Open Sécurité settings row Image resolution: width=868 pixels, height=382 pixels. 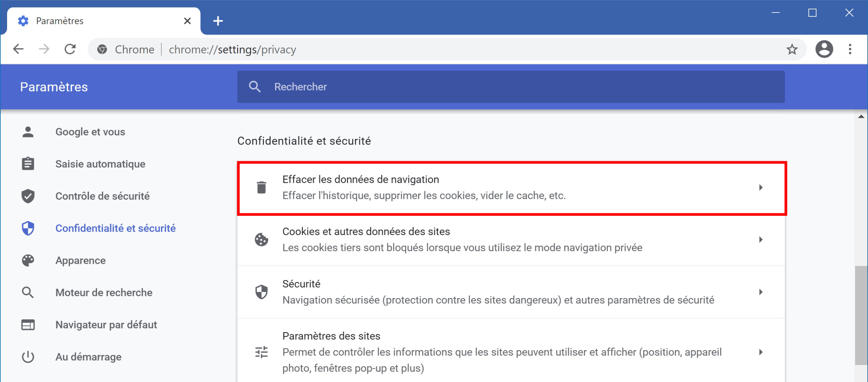pos(511,292)
